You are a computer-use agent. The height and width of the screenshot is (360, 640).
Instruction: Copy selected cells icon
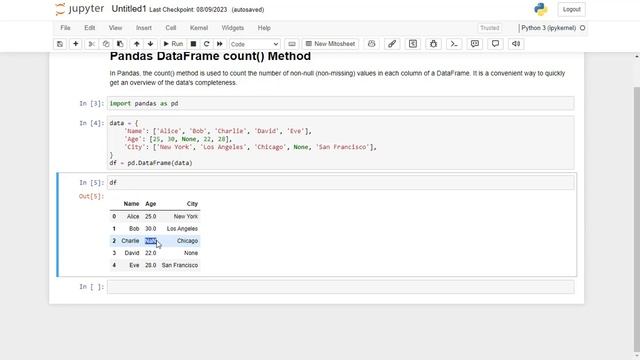pos(106,44)
